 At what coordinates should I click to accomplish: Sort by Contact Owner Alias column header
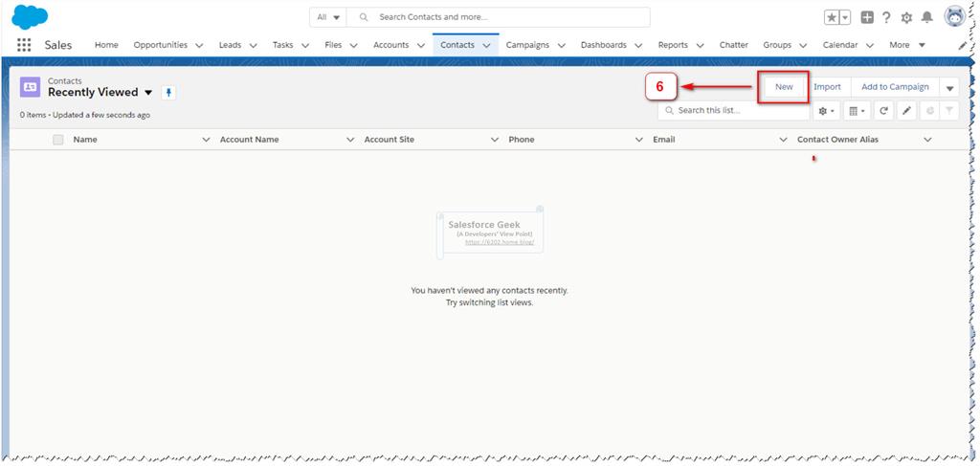837,140
